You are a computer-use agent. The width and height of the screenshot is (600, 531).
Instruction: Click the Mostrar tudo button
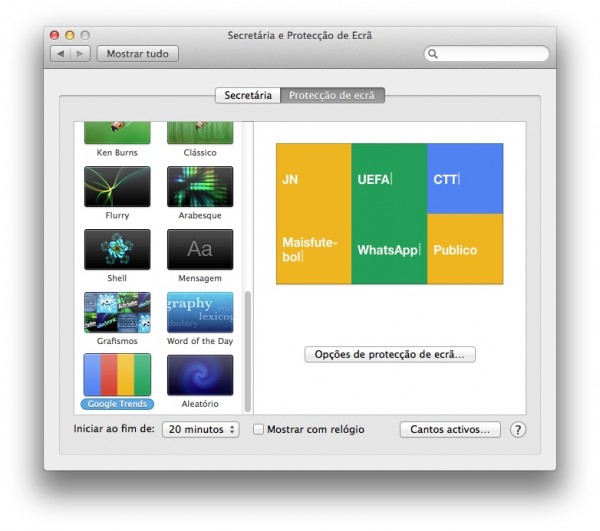point(138,54)
